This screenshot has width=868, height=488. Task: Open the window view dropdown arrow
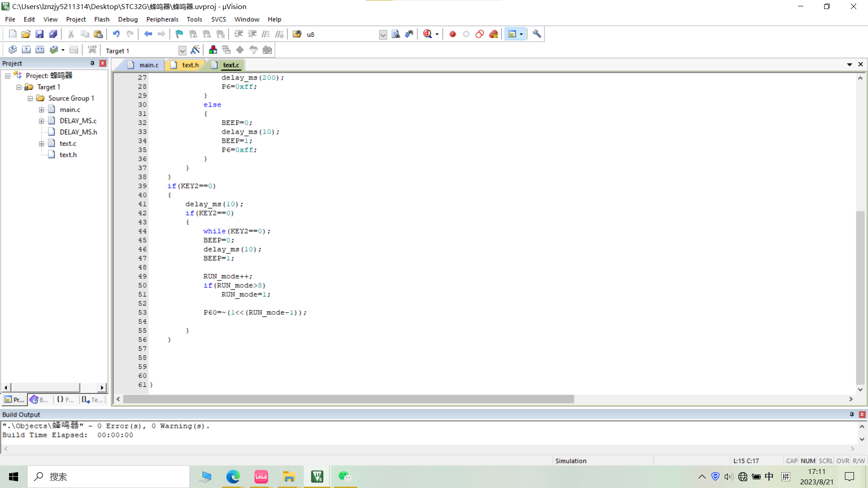521,34
